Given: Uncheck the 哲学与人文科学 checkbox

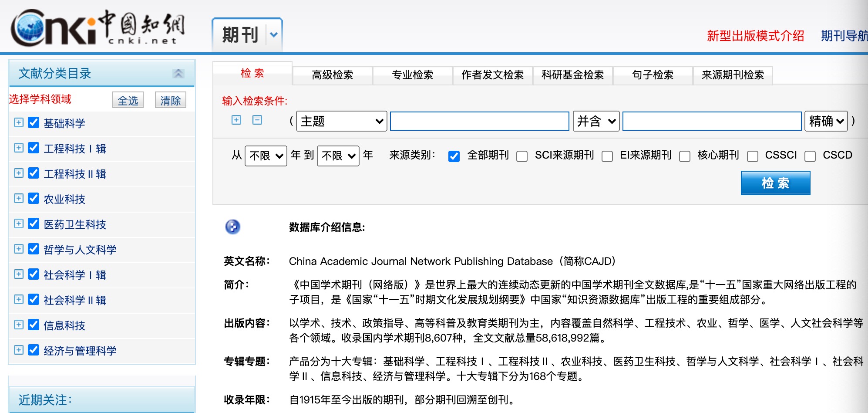Looking at the screenshot, I should (34, 249).
